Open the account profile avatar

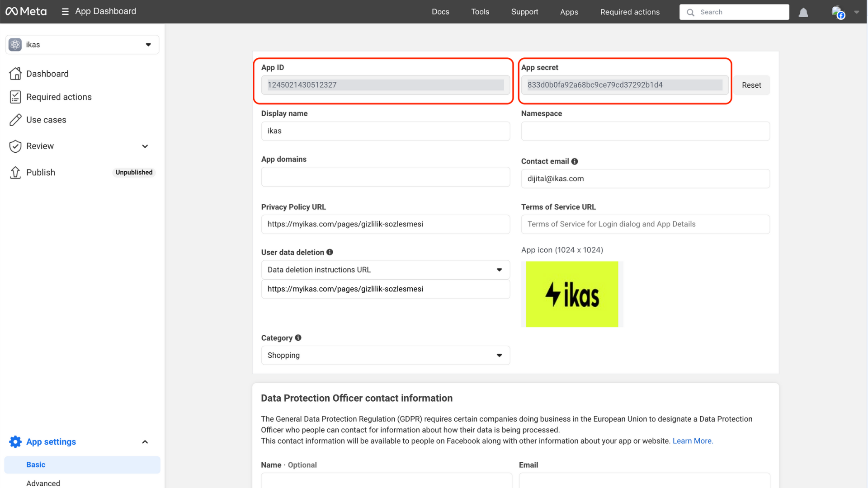pyautogui.click(x=838, y=12)
